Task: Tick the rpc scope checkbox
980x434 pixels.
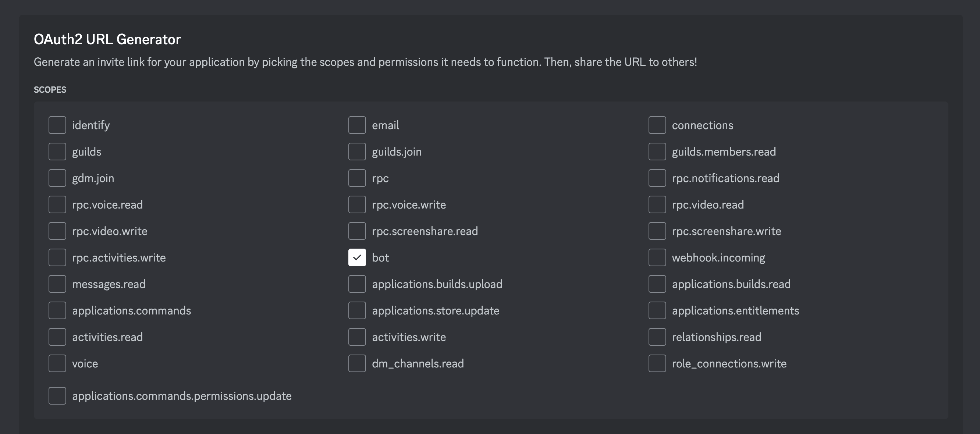Action: coord(357,178)
